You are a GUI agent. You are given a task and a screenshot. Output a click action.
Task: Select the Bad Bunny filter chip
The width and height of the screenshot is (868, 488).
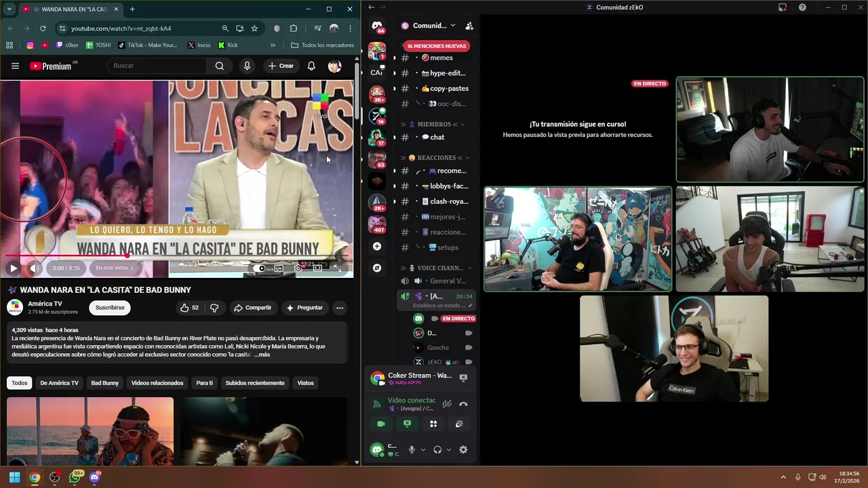coord(105,383)
